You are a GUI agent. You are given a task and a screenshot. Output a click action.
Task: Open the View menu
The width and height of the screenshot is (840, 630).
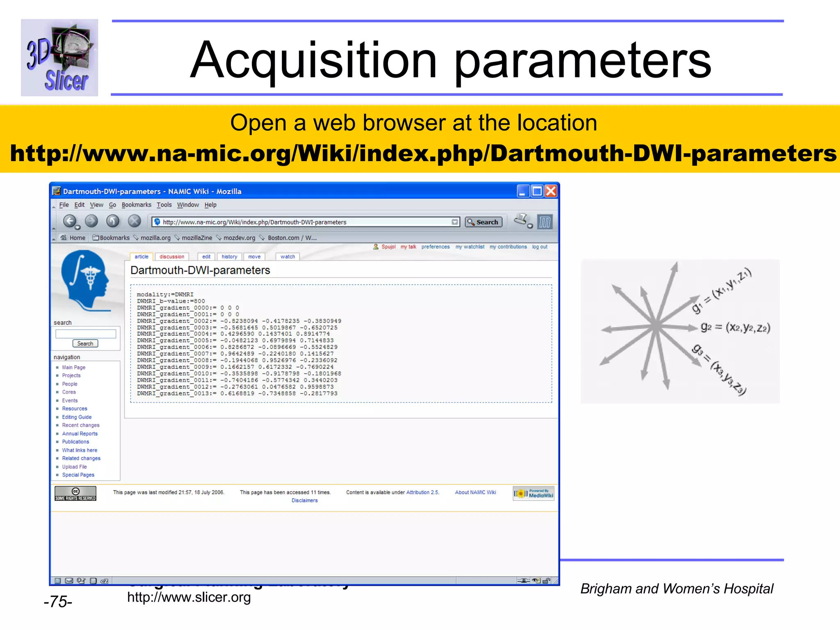tap(96, 205)
